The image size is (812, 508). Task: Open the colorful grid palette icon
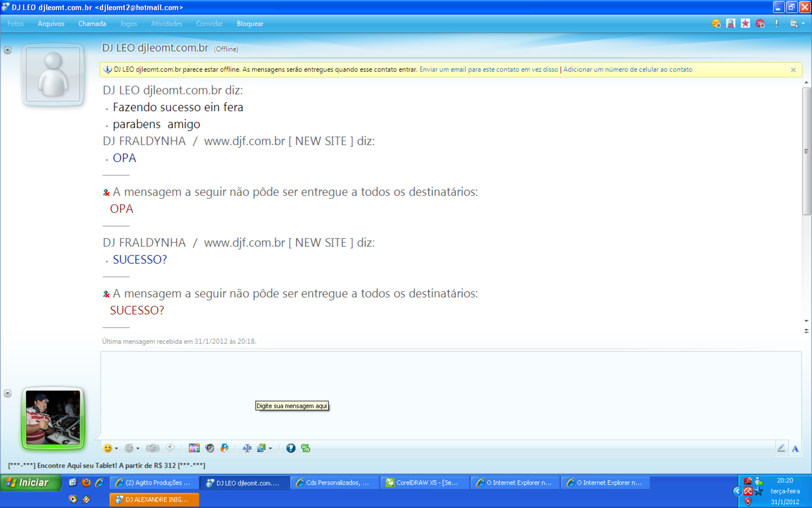click(194, 448)
